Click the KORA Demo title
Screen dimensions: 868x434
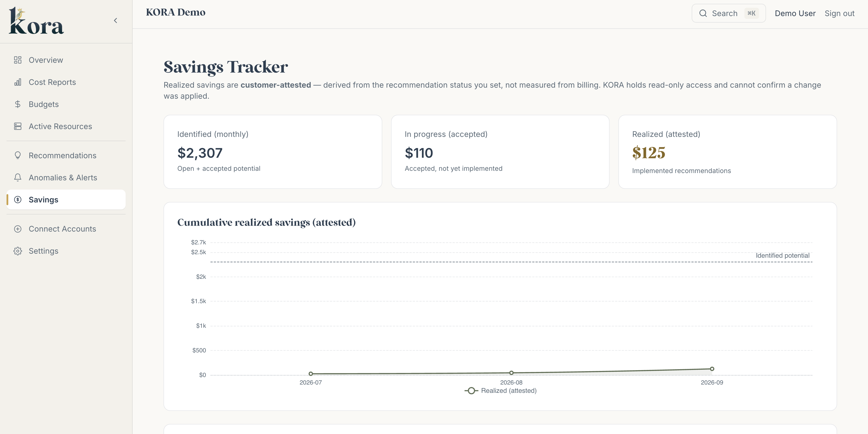pyautogui.click(x=176, y=13)
